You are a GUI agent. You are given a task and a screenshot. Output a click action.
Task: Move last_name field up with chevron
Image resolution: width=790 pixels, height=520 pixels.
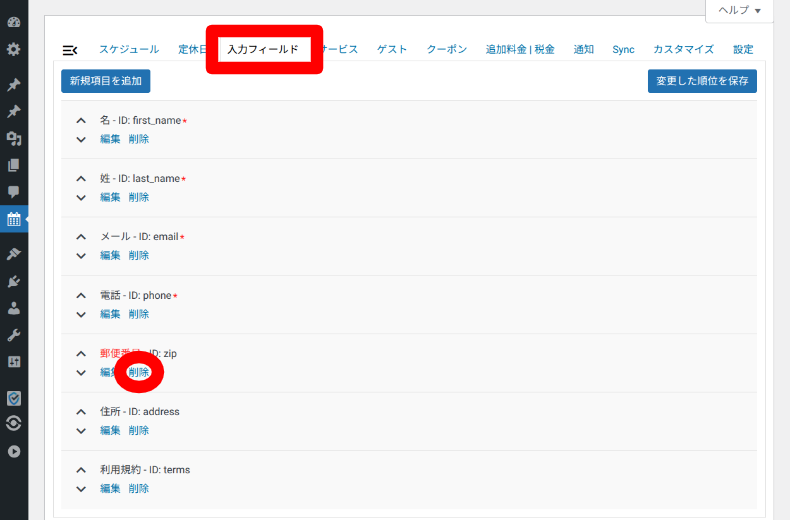81,179
